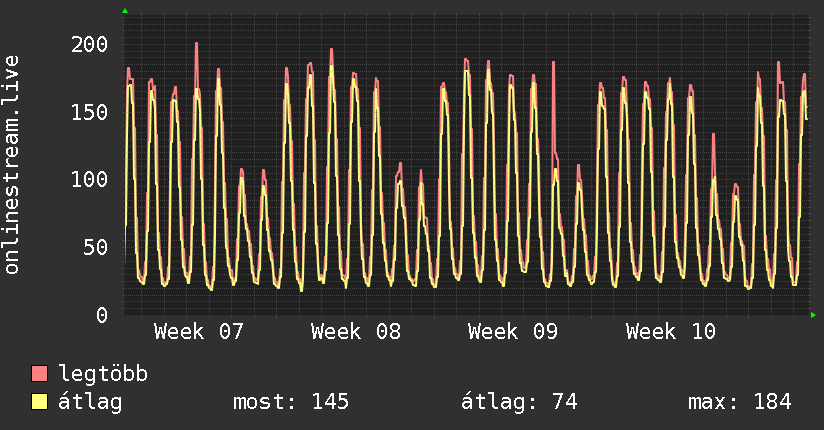Click the onlinestream.live vertical axis title
This screenshot has height=430, width=824.
pyautogui.click(x=12, y=165)
